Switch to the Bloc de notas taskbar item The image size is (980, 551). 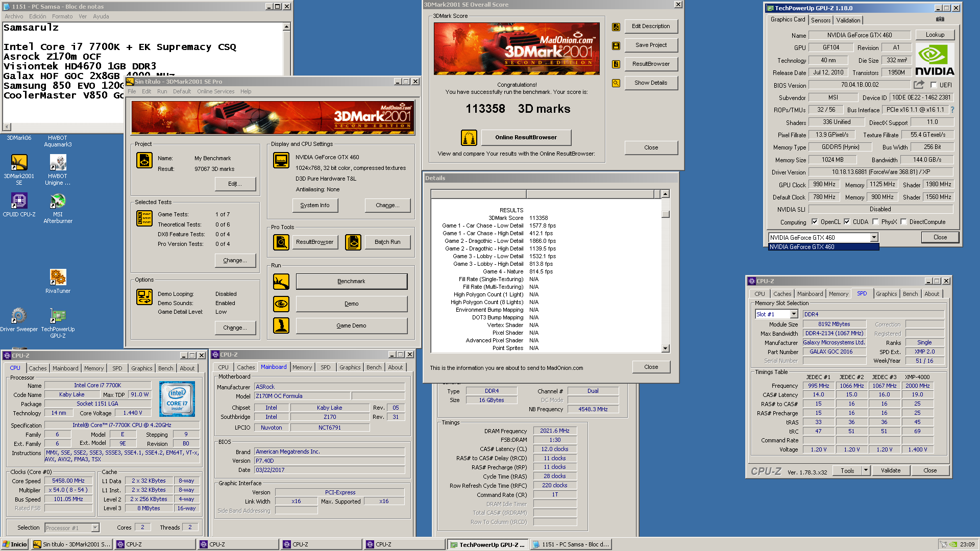click(571, 544)
